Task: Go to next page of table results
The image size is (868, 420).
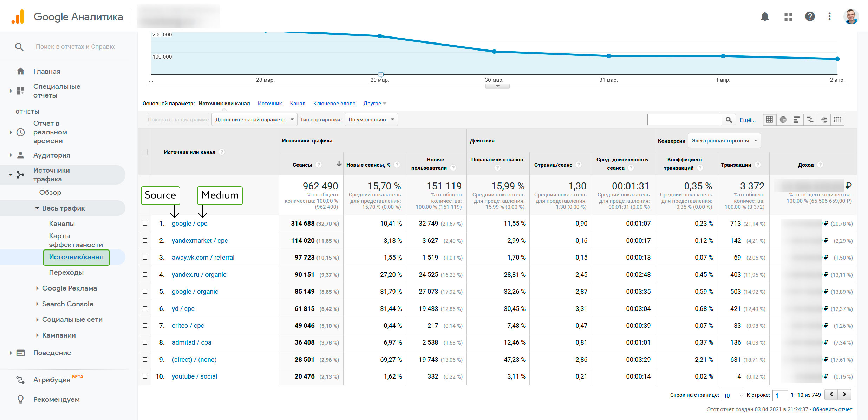Action: coord(844,395)
